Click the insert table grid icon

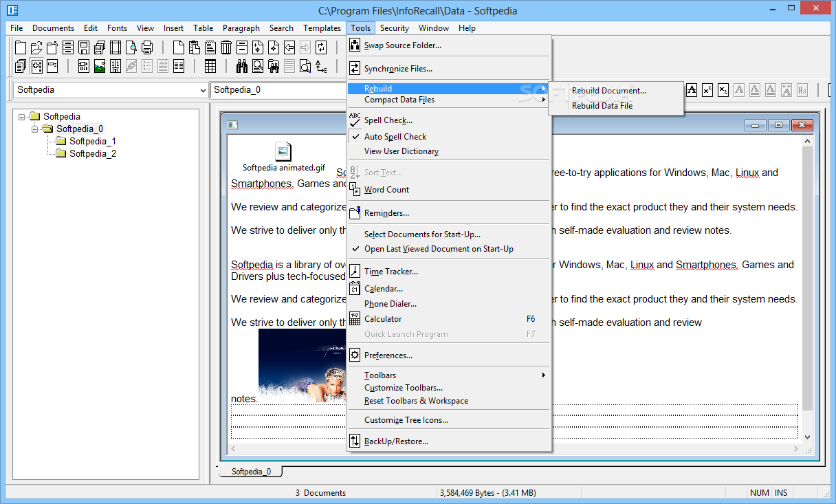[x=210, y=66]
